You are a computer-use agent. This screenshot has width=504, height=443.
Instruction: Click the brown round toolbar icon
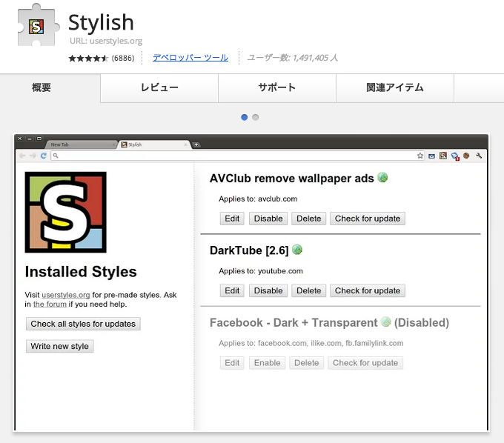[x=466, y=156]
